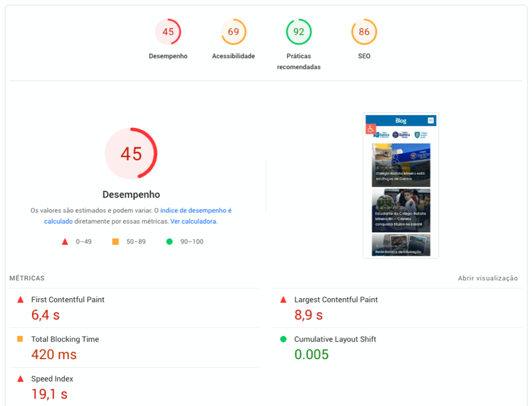Viewport: 532px width, 406px height.
Task: Click the 'Cumulative Layout Shift' metric label
Action: pyautogui.click(x=335, y=339)
